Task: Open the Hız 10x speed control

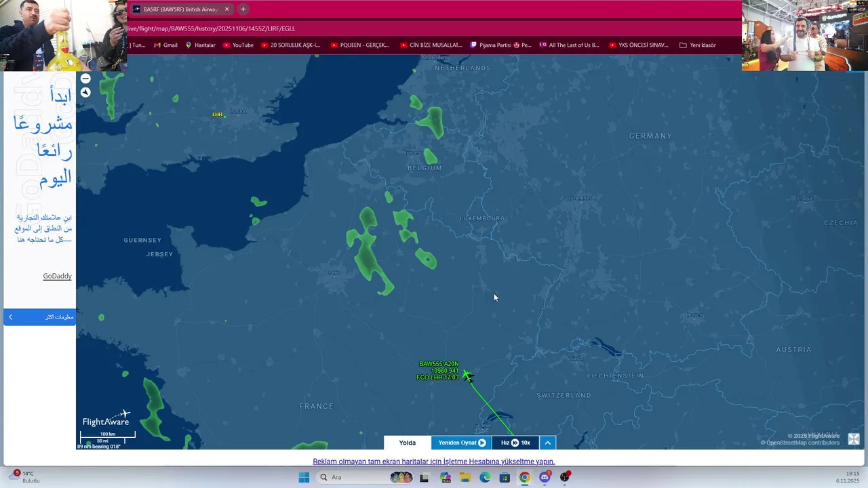Action: click(515, 443)
